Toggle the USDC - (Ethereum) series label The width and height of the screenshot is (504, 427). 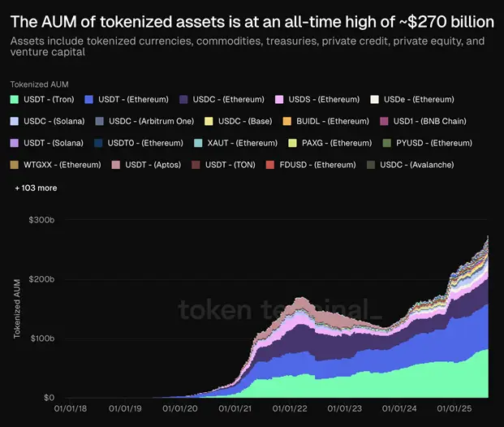(231, 100)
